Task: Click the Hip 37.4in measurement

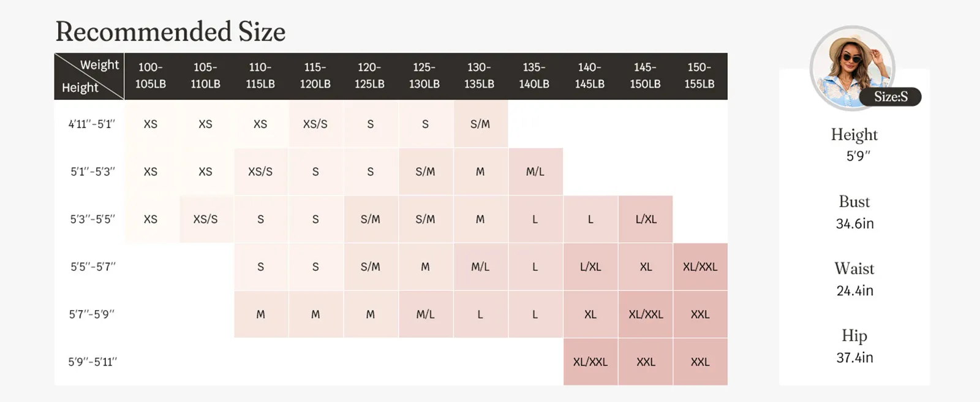Action: tap(854, 346)
